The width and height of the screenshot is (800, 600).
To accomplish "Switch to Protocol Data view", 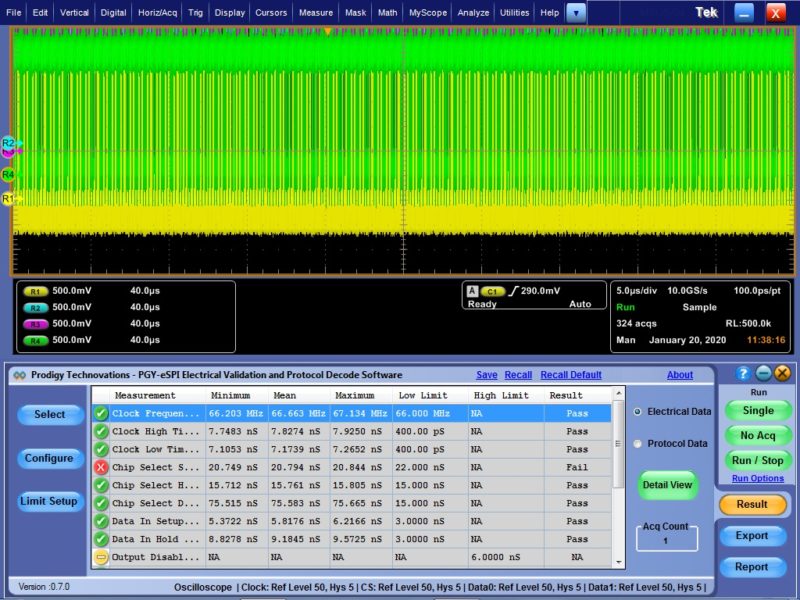I will pyautogui.click(x=639, y=444).
